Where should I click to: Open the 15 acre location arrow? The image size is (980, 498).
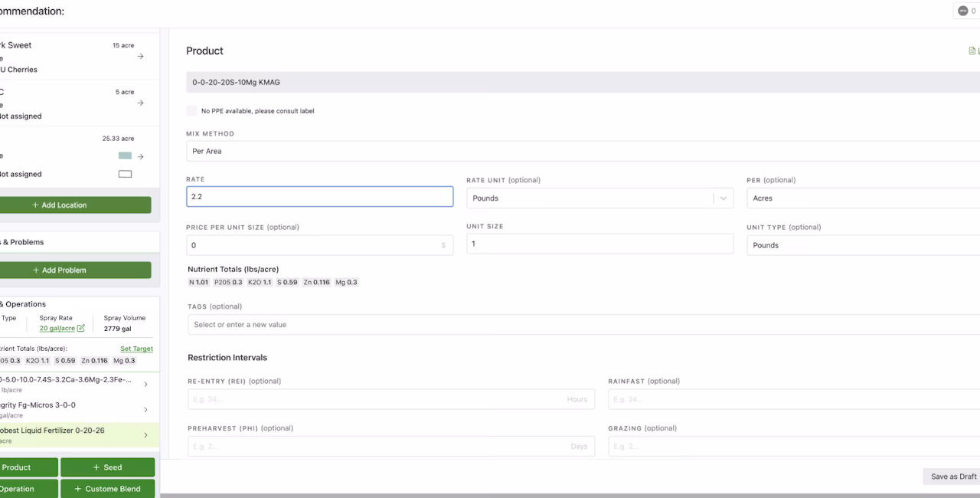coord(140,57)
